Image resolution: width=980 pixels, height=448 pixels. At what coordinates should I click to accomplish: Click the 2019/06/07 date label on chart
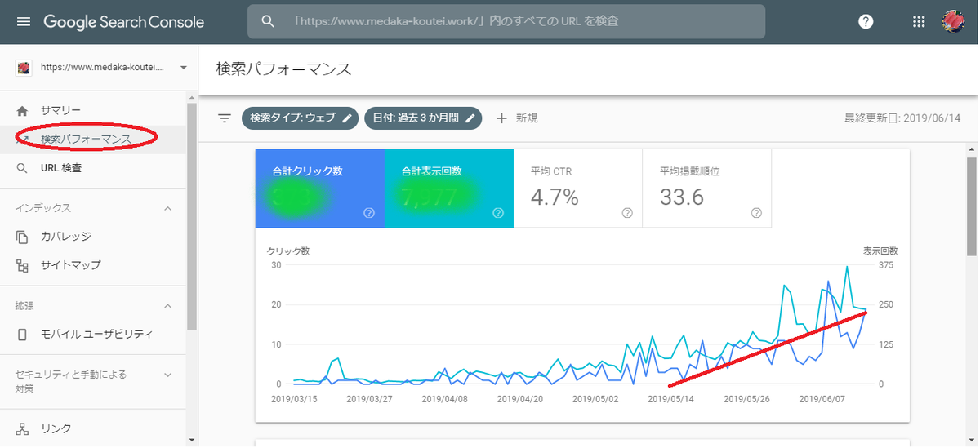822,400
